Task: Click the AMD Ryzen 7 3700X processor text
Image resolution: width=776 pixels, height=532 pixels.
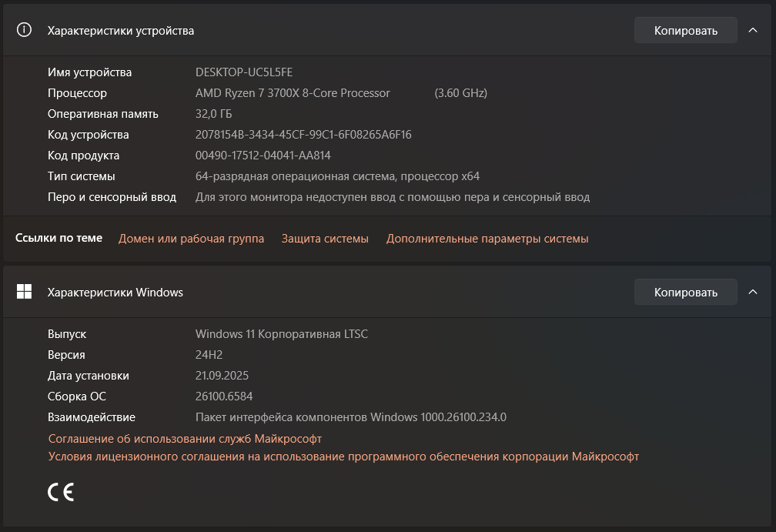Action: click(x=293, y=93)
